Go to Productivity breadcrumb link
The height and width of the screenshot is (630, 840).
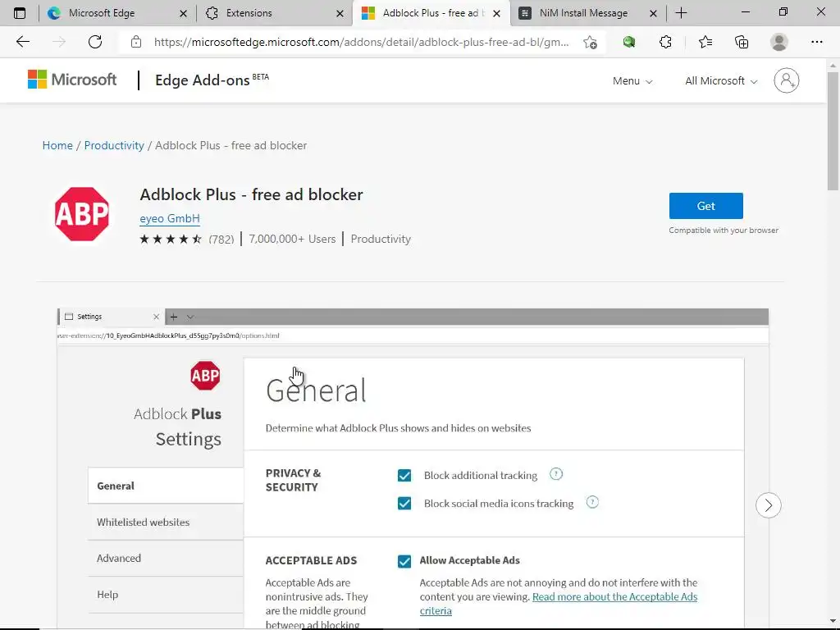click(x=114, y=145)
